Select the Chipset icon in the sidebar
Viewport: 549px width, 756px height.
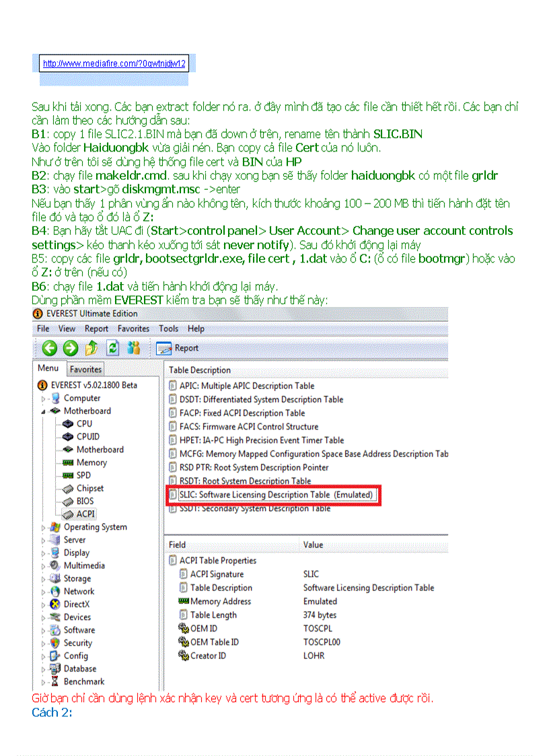(69, 488)
